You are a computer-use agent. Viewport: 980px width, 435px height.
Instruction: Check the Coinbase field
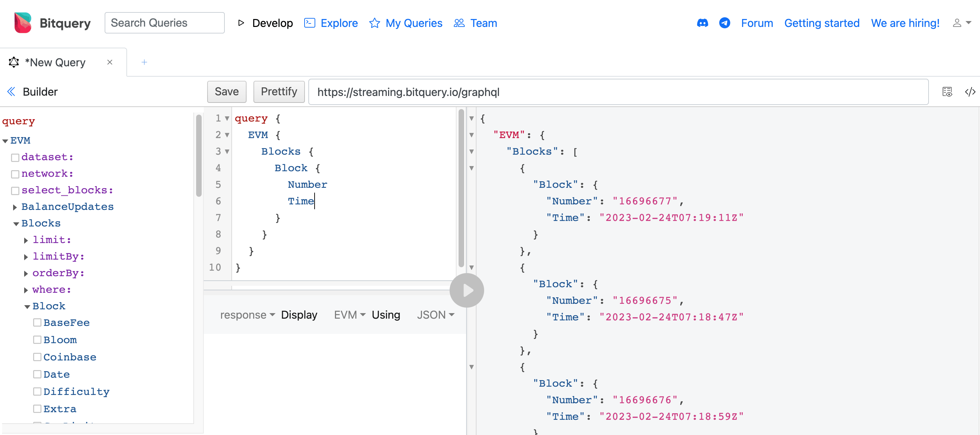[37, 357]
